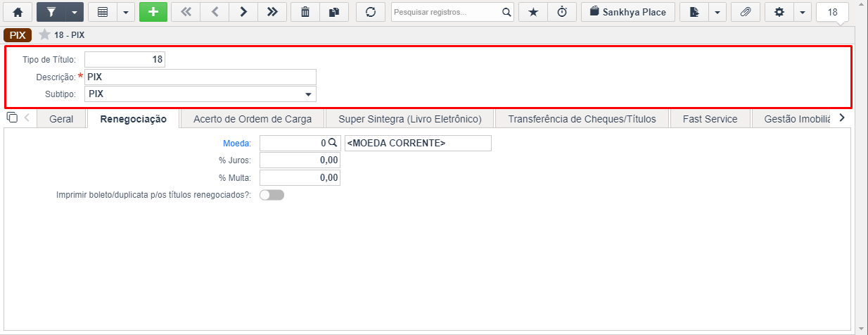Open settings gear icon
The image size is (868, 335).
coord(779,12)
